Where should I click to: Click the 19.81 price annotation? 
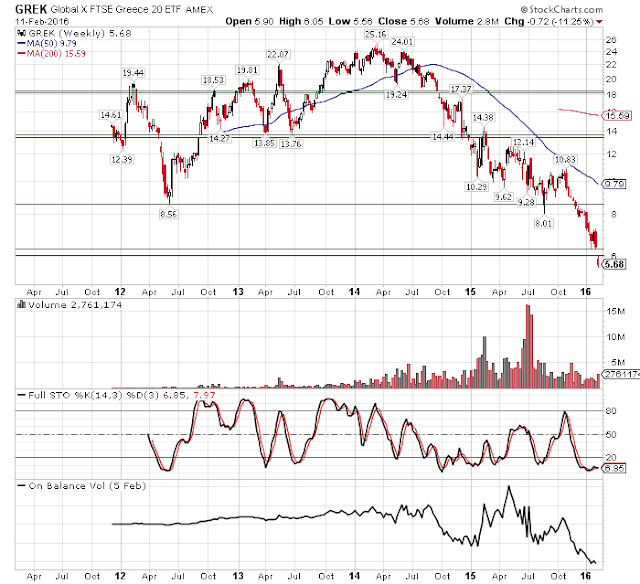(247, 70)
